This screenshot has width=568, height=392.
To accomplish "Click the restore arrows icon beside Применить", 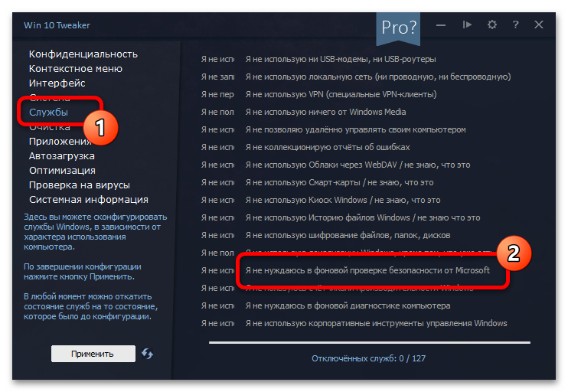I will (x=147, y=353).
